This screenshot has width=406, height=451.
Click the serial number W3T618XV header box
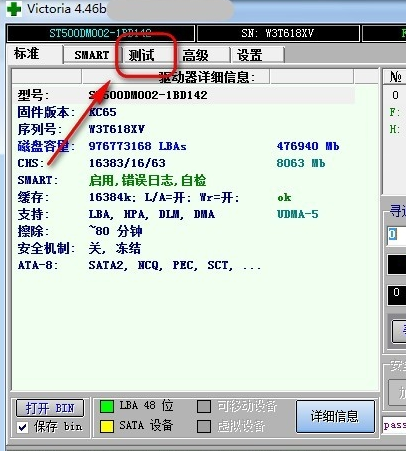(278, 33)
